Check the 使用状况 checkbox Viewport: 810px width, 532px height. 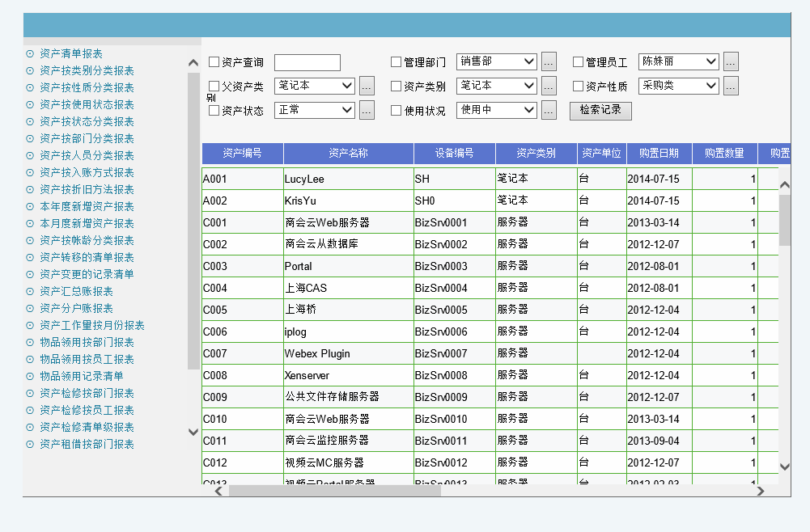pyautogui.click(x=397, y=111)
